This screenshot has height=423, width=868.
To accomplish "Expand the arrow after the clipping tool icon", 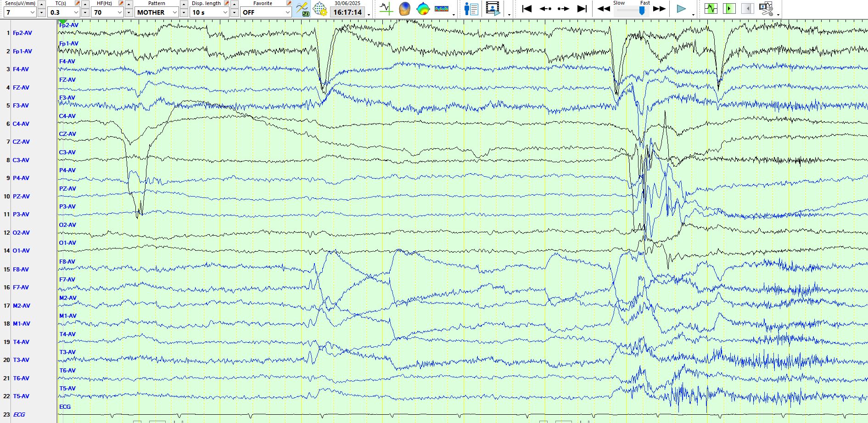I will point(778,14).
